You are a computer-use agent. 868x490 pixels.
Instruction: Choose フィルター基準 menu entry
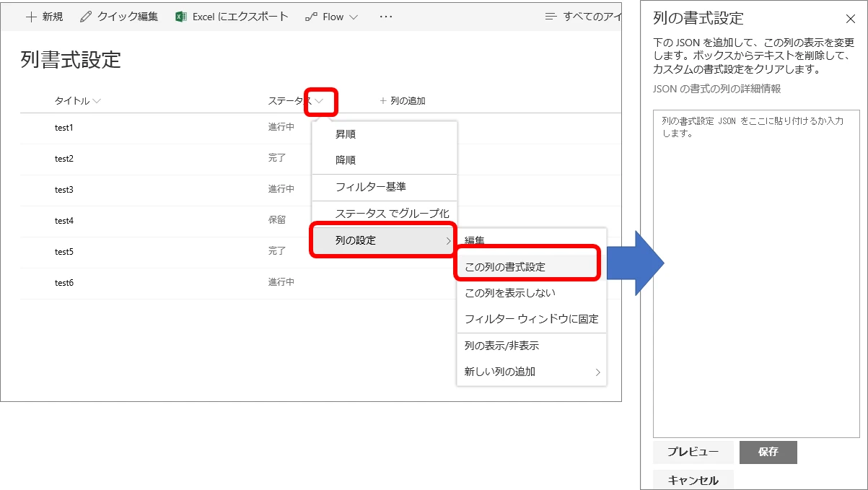385,187
